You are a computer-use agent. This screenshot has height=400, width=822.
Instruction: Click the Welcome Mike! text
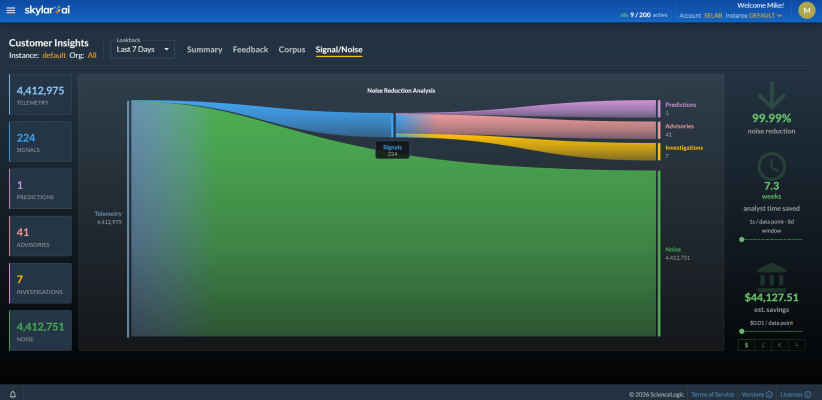760,5
